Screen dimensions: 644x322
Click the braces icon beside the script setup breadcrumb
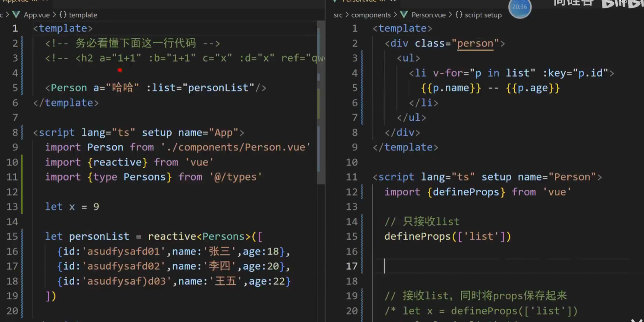coord(459,15)
